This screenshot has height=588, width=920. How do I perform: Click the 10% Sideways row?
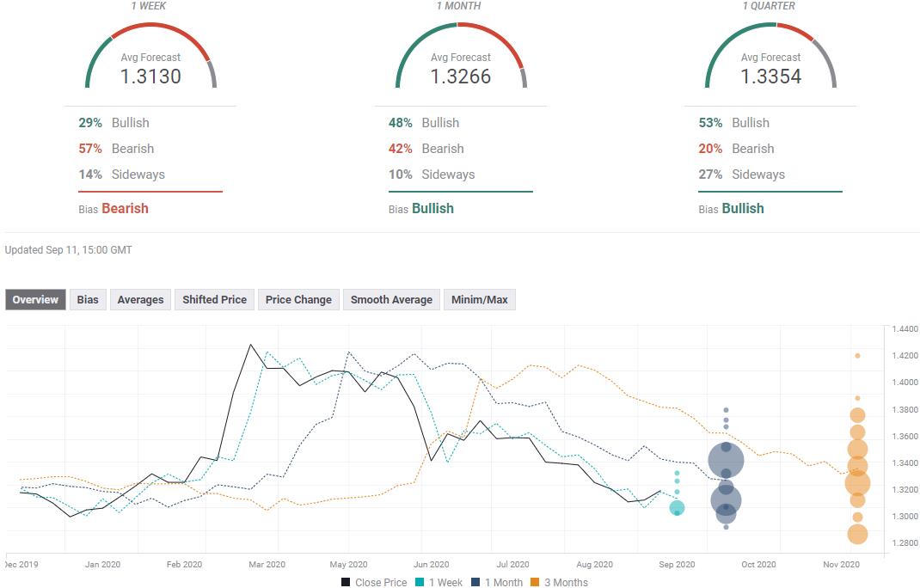pos(432,175)
